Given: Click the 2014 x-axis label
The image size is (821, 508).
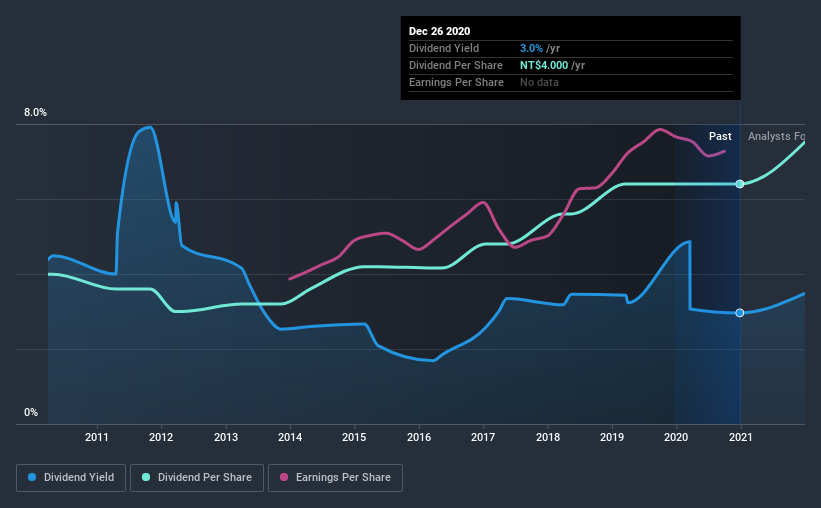Looking at the screenshot, I should [x=290, y=437].
